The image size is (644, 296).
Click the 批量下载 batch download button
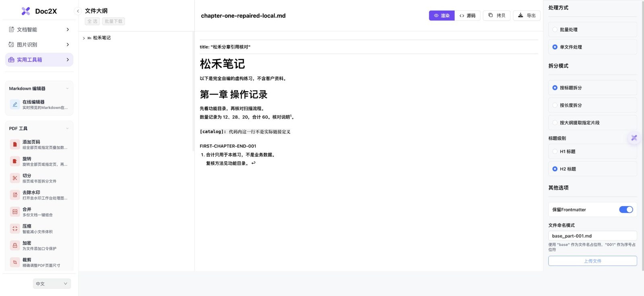114,21
